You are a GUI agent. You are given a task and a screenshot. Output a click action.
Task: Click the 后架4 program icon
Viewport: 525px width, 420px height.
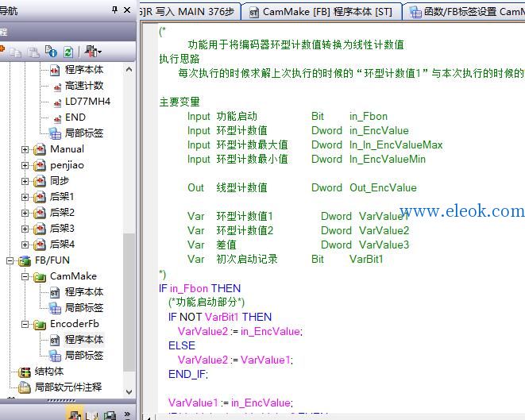[40, 245]
